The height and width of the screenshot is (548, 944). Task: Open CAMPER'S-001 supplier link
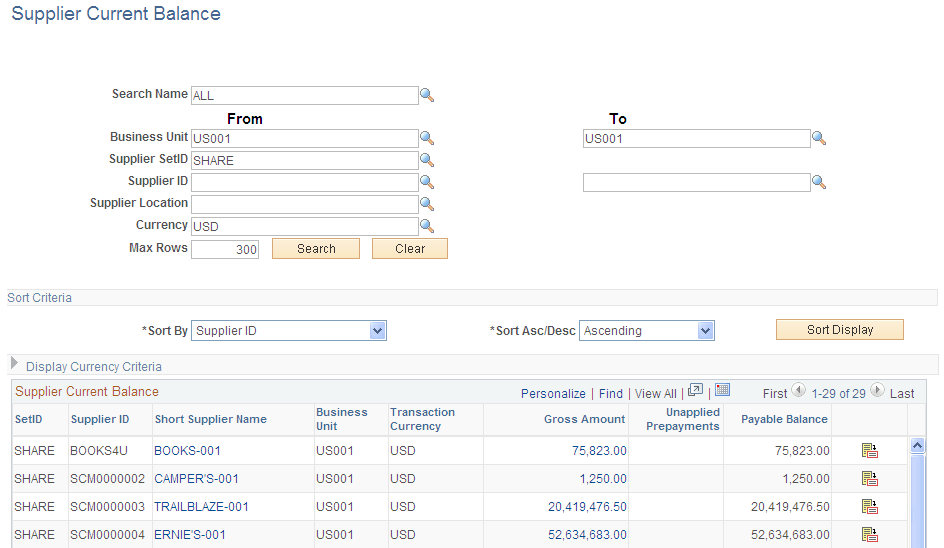[x=196, y=479]
